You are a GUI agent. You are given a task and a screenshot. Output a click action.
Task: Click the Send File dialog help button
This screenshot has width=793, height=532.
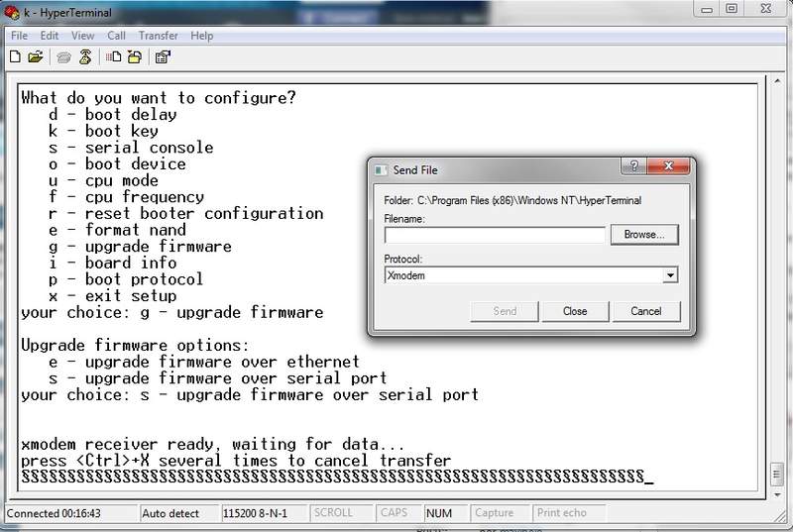click(x=633, y=165)
